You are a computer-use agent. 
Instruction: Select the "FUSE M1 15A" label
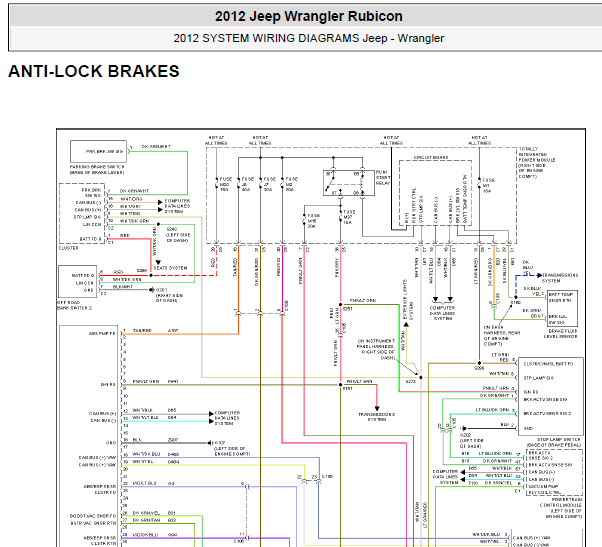coord(488,185)
